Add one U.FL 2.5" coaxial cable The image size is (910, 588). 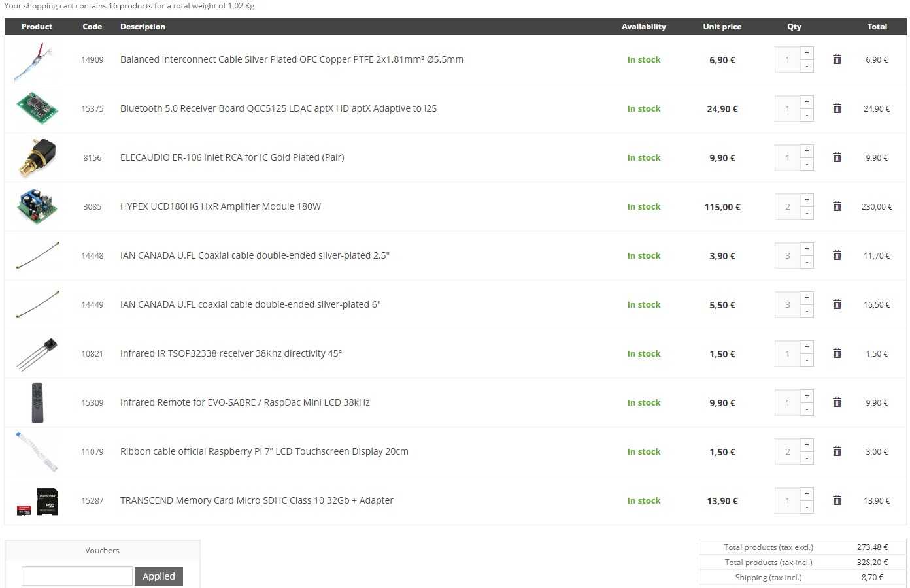tap(807, 249)
